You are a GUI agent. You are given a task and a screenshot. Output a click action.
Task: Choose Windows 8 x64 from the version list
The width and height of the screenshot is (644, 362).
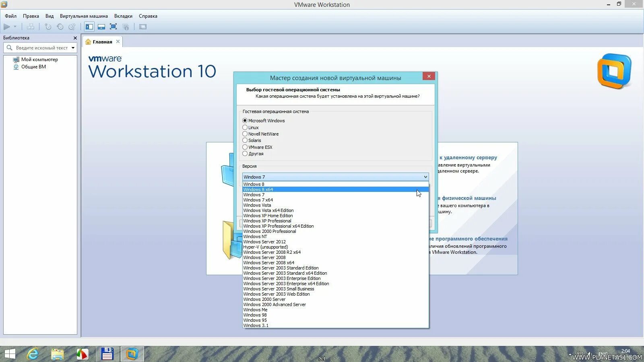point(335,189)
